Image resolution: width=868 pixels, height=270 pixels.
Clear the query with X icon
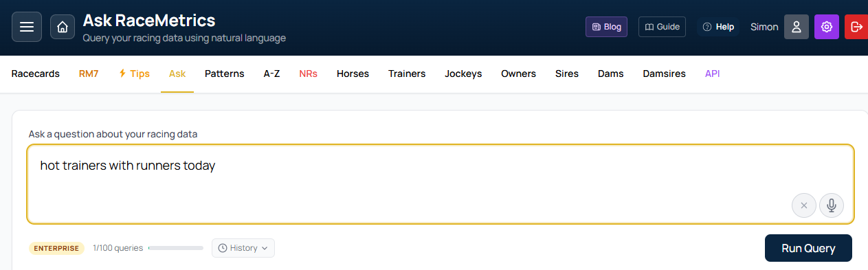click(x=804, y=205)
